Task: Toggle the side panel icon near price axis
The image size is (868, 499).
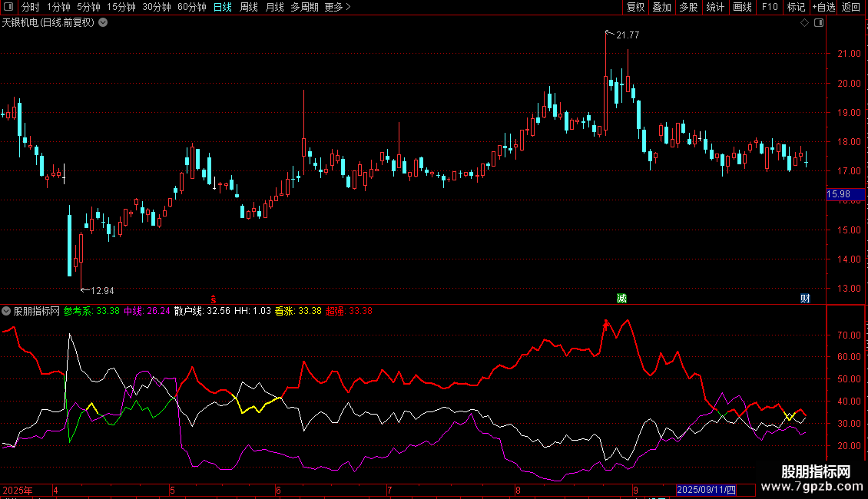Action: pos(819,23)
